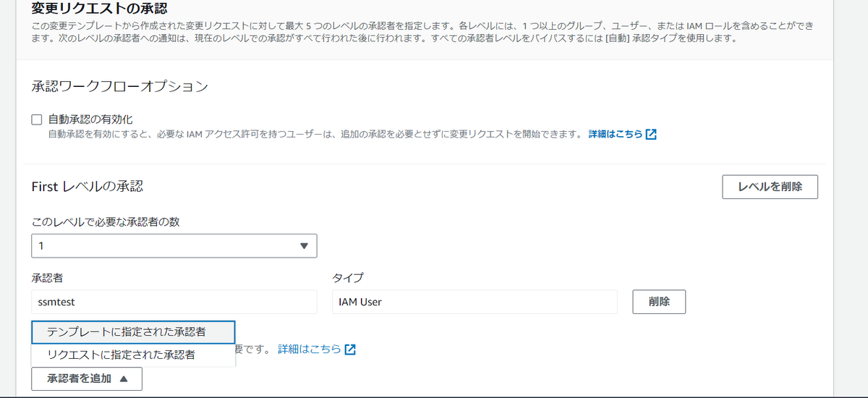This screenshot has width=868, height=398.
Task: Click external link icon beside lower 詳細はこちら
Action: 350,350
